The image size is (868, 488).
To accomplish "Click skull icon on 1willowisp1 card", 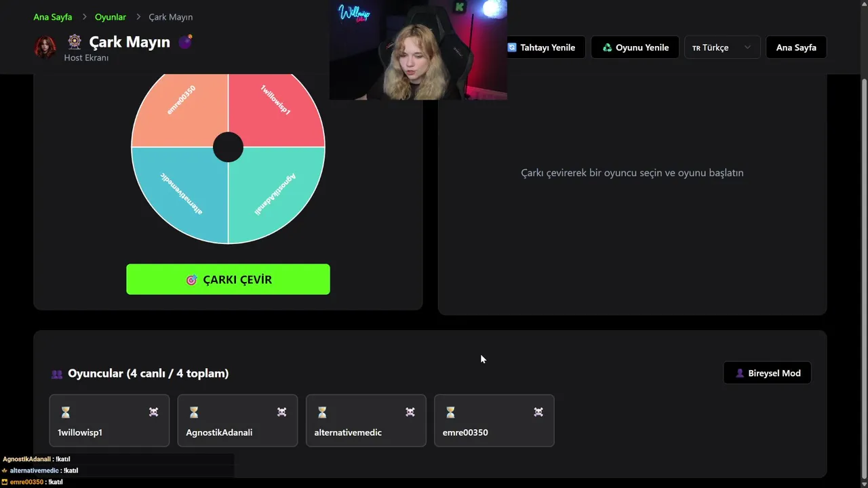I will tap(154, 412).
